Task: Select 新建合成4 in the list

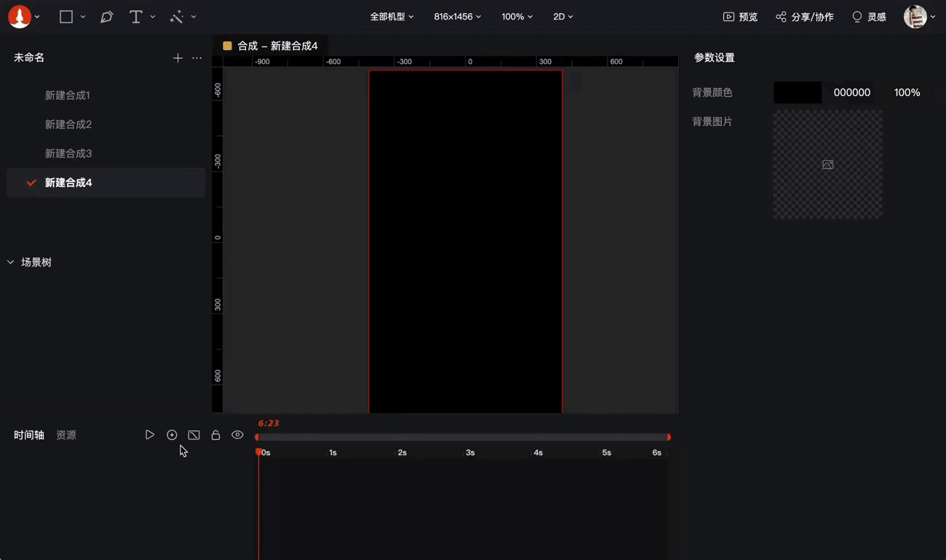Action: [x=106, y=183]
